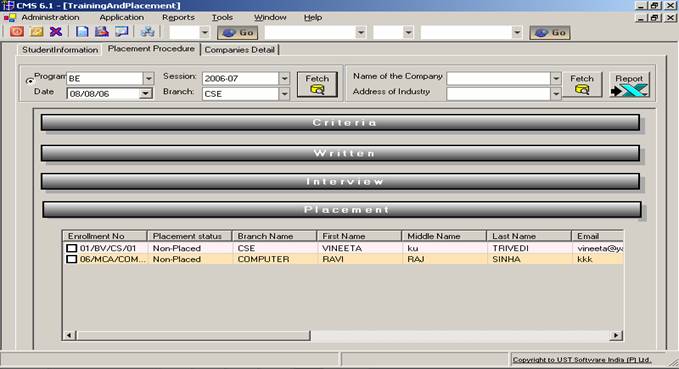Click Non-Placed status in VINEETA row
The height and width of the screenshot is (369, 679).
tap(190, 248)
